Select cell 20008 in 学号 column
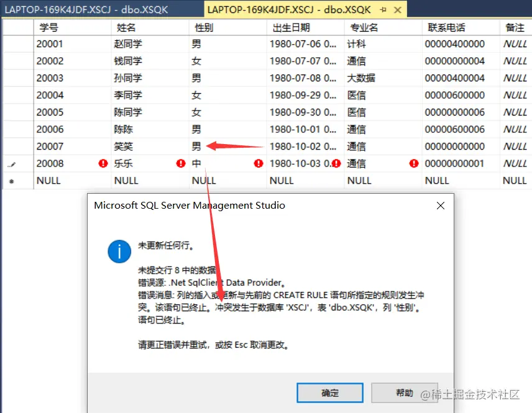 pyautogui.click(x=73, y=163)
